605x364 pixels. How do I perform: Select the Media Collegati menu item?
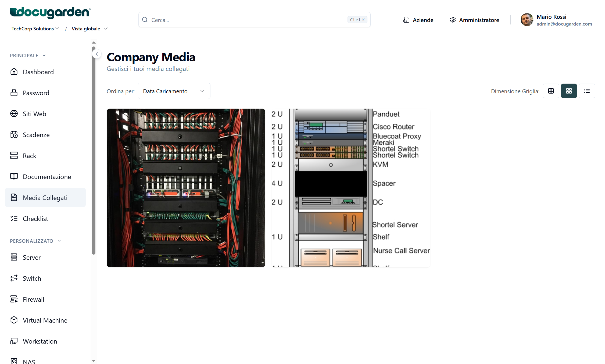45,198
